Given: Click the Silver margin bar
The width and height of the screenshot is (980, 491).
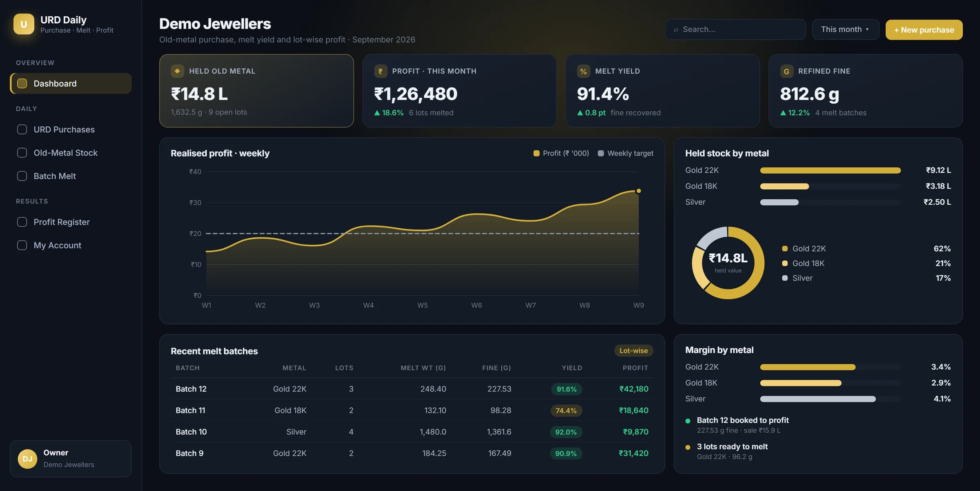Looking at the screenshot, I should [x=817, y=399].
